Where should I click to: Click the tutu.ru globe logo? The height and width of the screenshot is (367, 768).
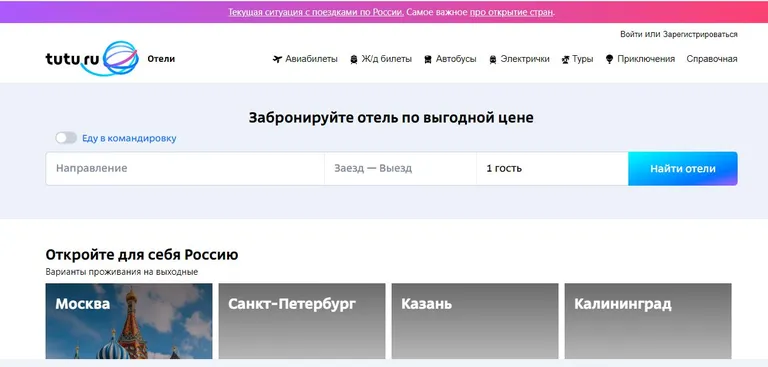pyautogui.click(x=92, y=58)
